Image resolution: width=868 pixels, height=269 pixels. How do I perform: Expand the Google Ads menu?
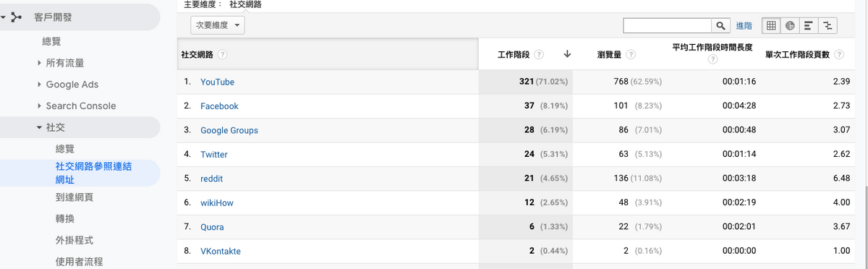39,85
